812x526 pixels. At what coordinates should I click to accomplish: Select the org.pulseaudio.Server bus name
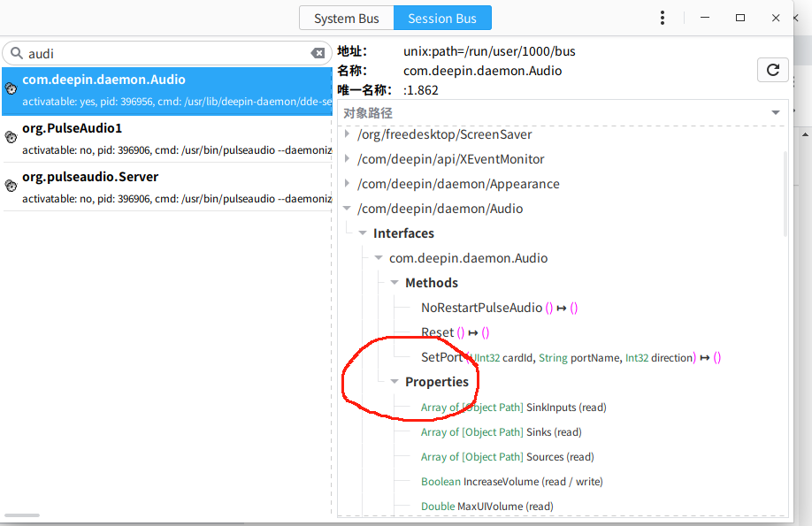(167, 187)
